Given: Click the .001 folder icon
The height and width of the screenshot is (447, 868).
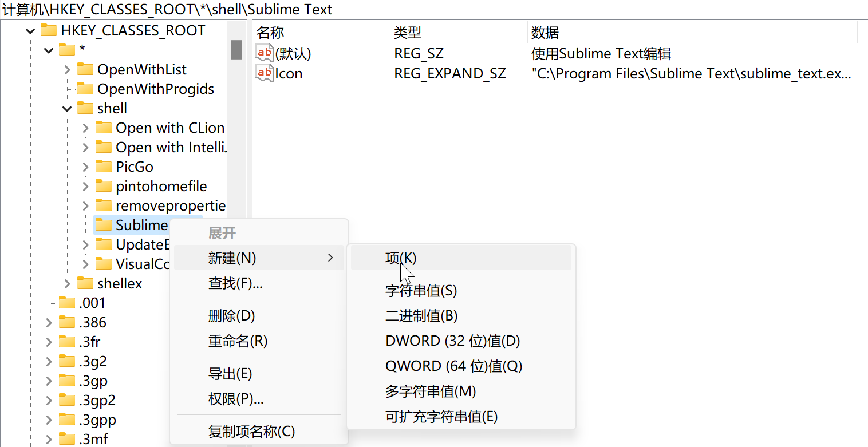Looking at the screenshot, I should 67,303.
